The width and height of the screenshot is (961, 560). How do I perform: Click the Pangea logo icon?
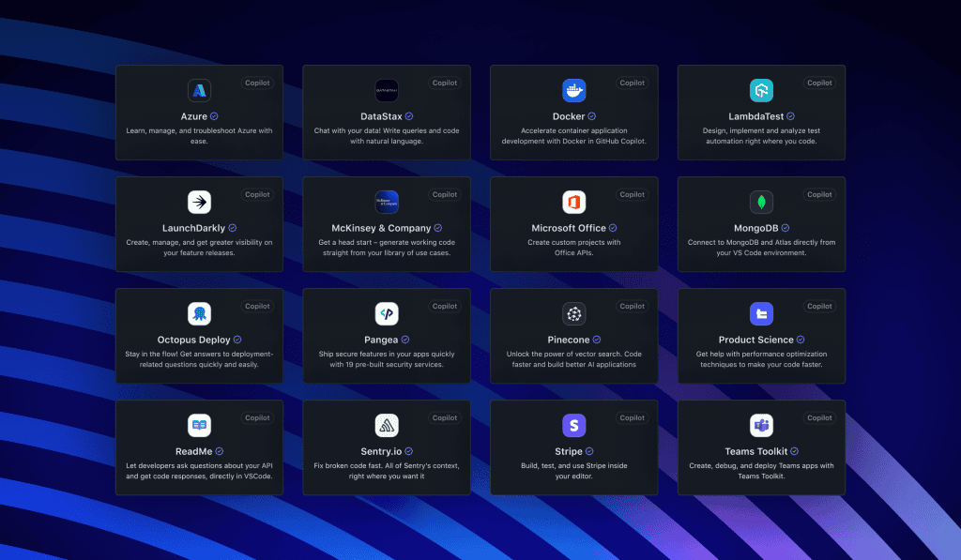pos(387,313)
